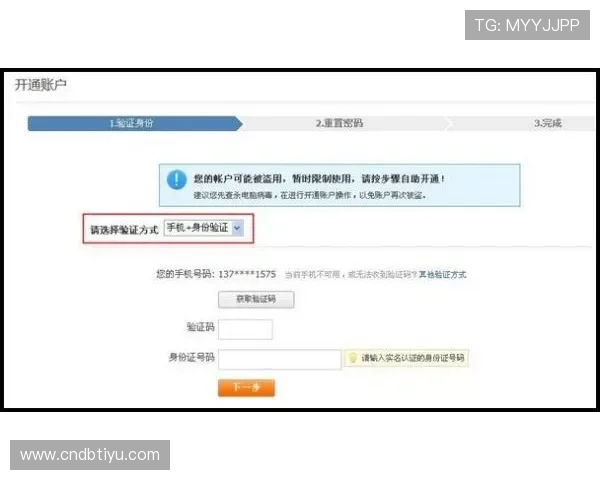
Task: Click the 请选择验证方式 label
Action: click(124, 230)
